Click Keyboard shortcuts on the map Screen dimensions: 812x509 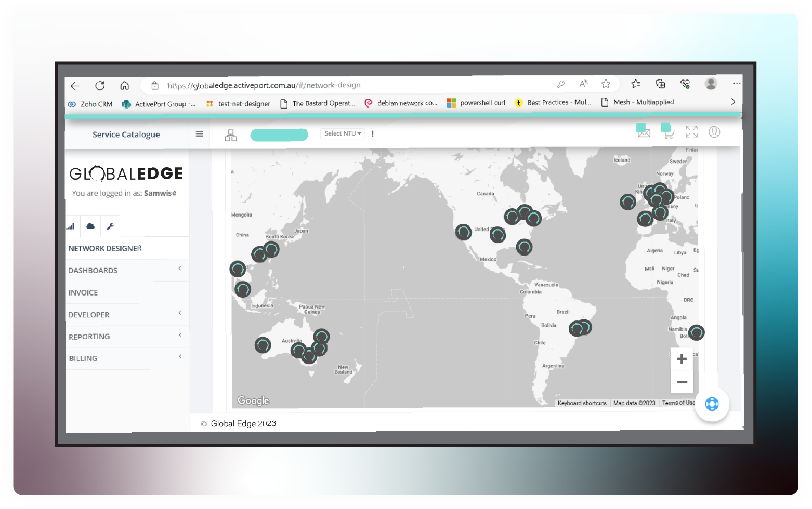click(x=582, y=403)
